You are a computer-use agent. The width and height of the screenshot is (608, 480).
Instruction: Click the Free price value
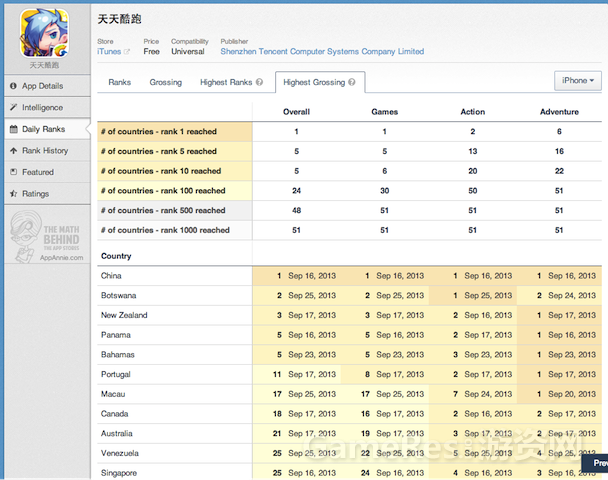coord(152,52)
